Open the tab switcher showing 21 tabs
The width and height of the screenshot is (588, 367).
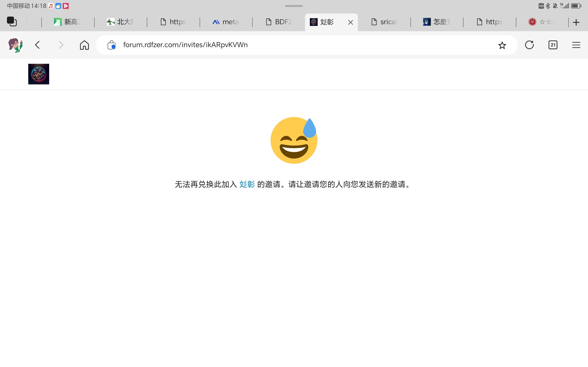click(553, 45)
